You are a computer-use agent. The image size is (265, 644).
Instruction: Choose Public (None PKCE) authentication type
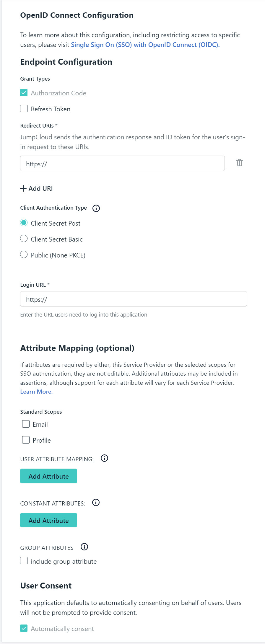click(x=24, y=255)
